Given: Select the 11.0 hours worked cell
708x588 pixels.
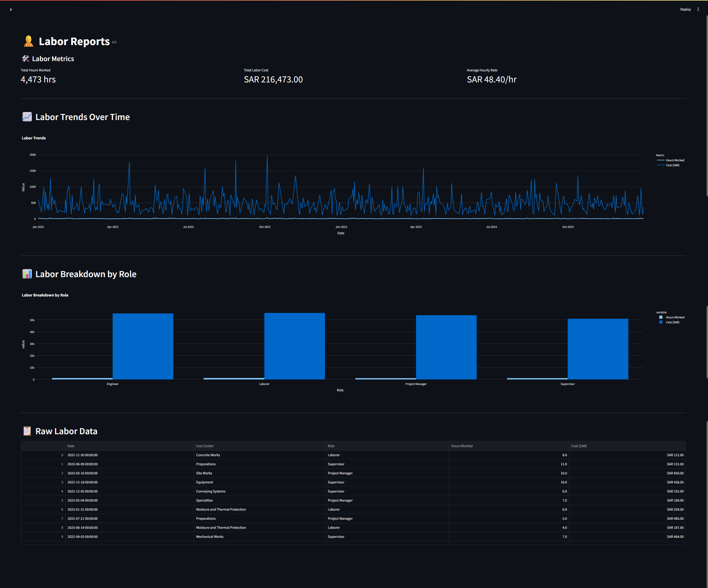Looking at the screenshot, I should coord(509,464).
